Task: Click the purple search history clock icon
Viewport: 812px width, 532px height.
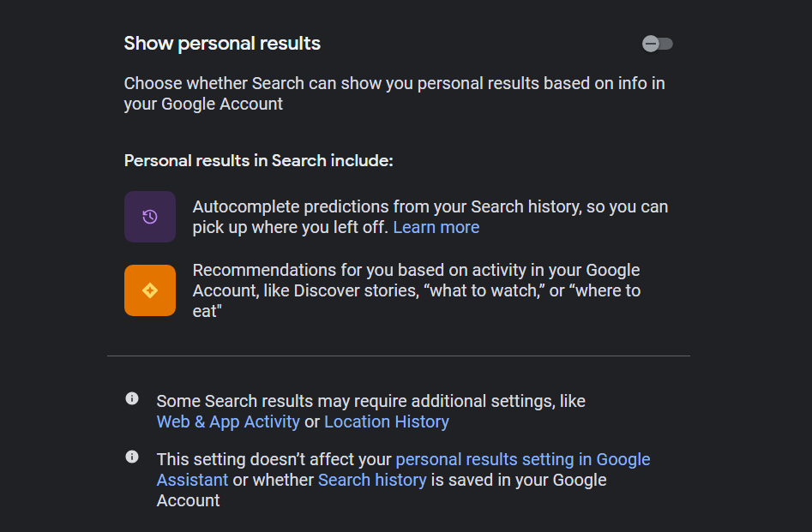Action: click(150, 217)
